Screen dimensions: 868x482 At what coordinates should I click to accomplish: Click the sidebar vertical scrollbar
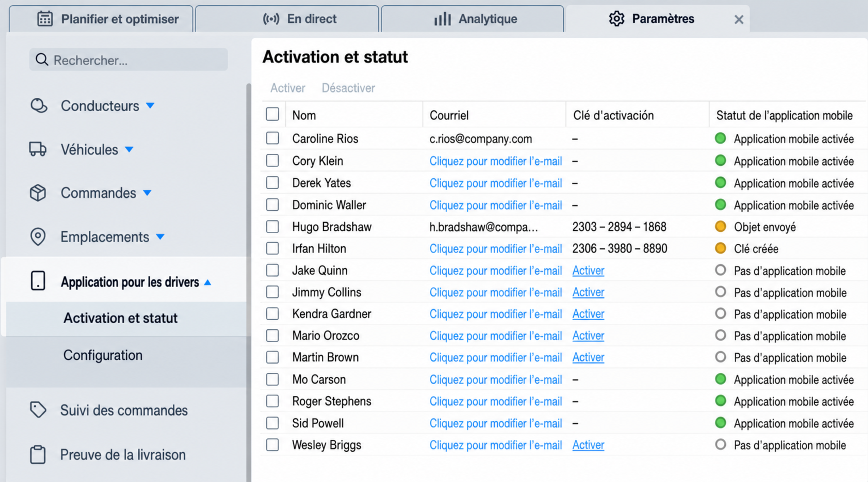pyautogui.click(x=249, y=283)
